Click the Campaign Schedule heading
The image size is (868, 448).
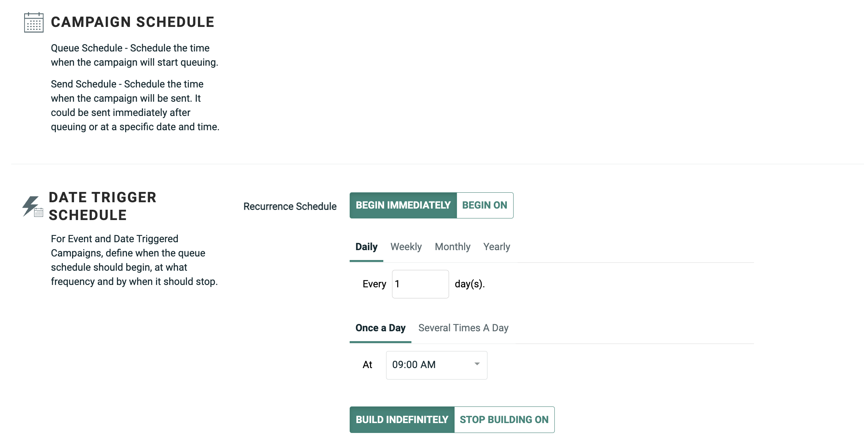pos(133,22)
